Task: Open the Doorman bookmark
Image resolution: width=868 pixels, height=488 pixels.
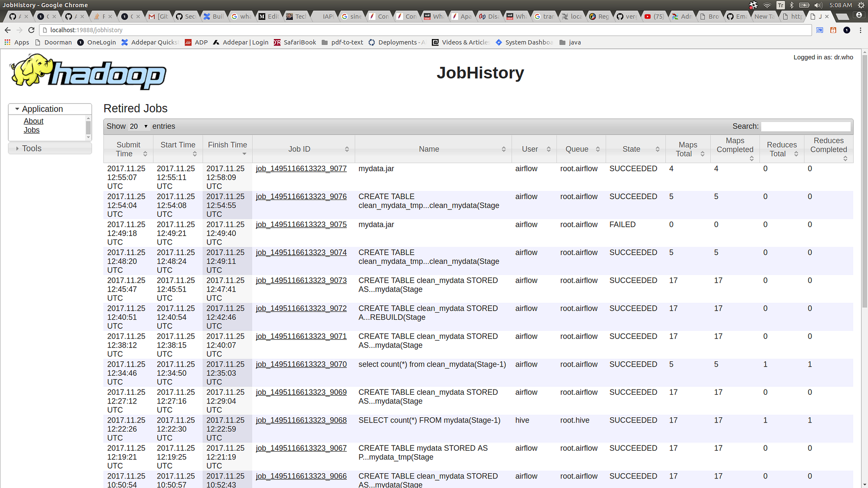Action: (53, 42)
